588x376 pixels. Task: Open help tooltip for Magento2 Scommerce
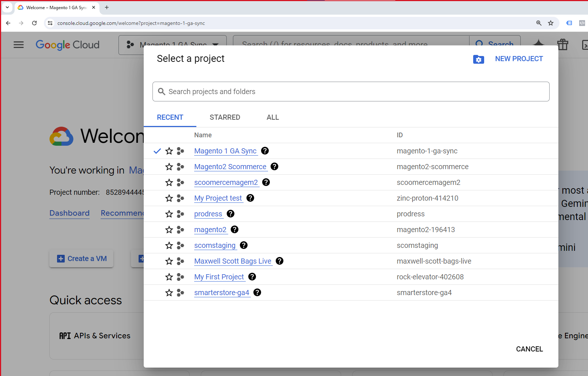coord(274,167)
